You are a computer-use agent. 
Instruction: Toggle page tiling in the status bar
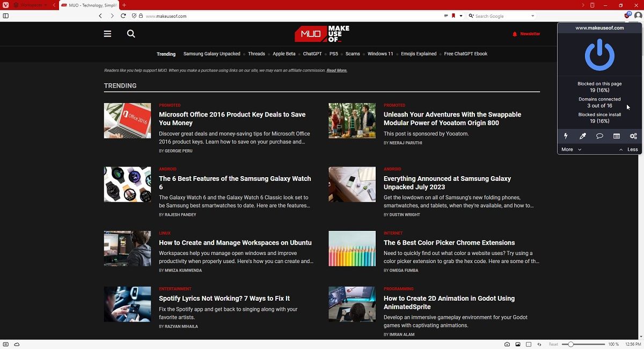coord(528,344)
